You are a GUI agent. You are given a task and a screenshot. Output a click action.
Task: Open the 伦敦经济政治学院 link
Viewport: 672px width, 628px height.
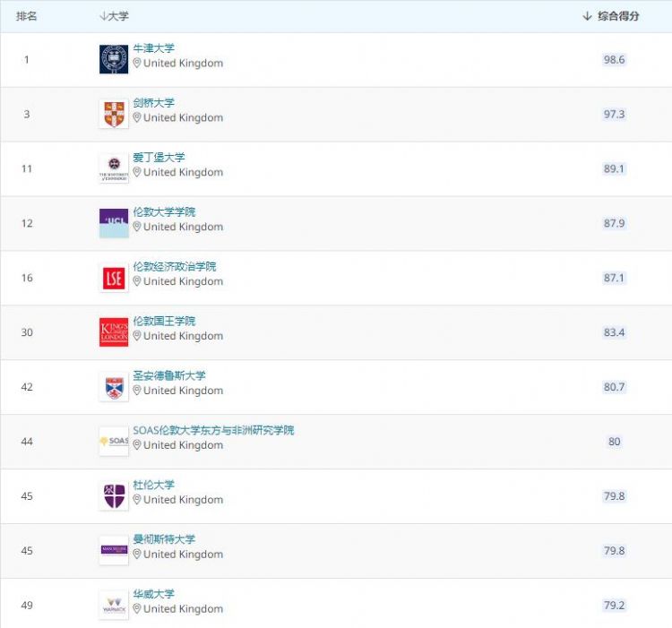(175, 266)
